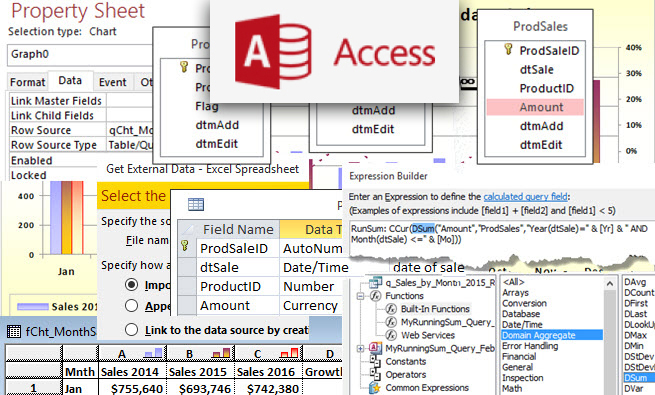This screenshot has height=395, width=655.
Task: Switch to the Format tab in Property Sheet
Action: 27,82
